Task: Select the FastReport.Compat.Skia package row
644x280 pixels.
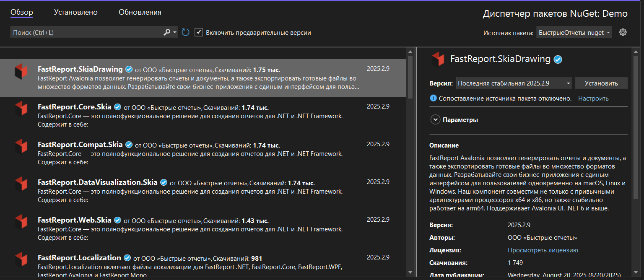Action: [203, 153]
